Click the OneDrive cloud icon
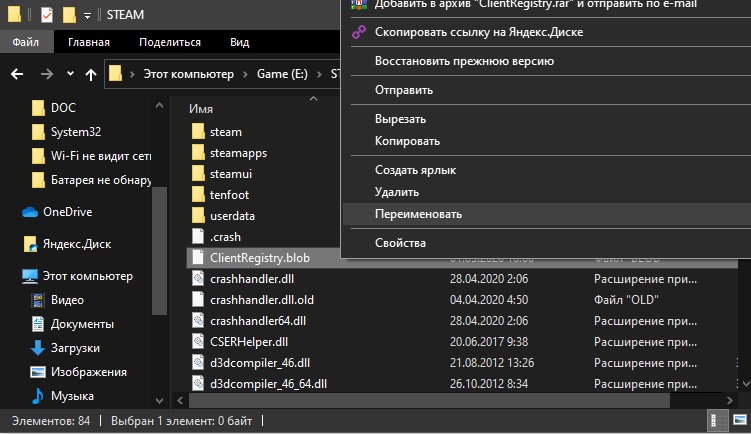Screen dimensions: 751x434 tap(30, 212)
